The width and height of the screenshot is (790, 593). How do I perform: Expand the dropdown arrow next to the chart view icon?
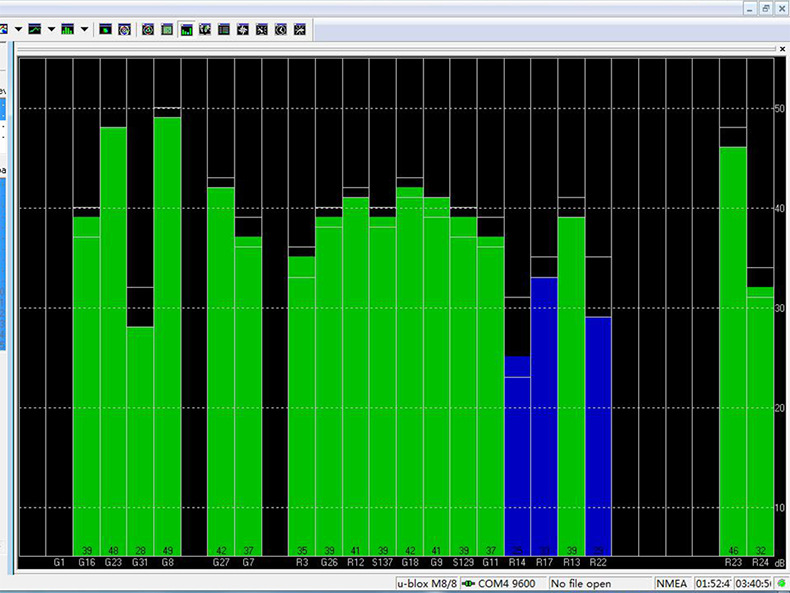point(52,29)
